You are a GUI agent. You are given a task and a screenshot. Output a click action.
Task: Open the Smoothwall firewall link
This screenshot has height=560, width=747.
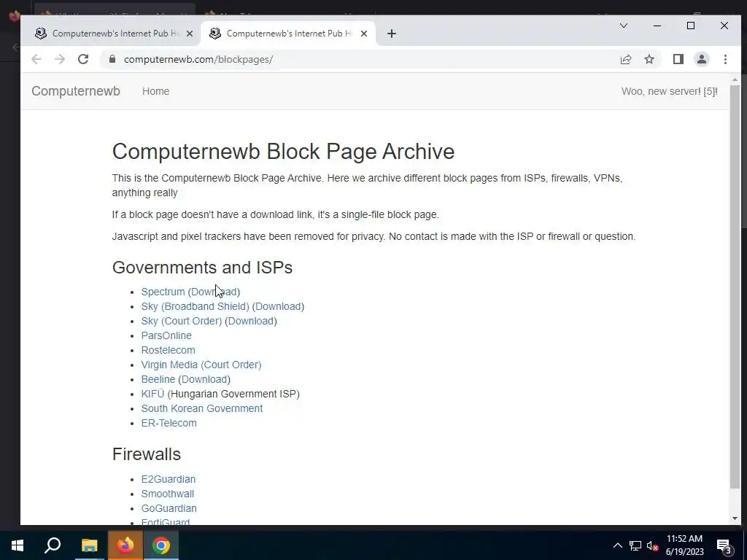point(167,494)
